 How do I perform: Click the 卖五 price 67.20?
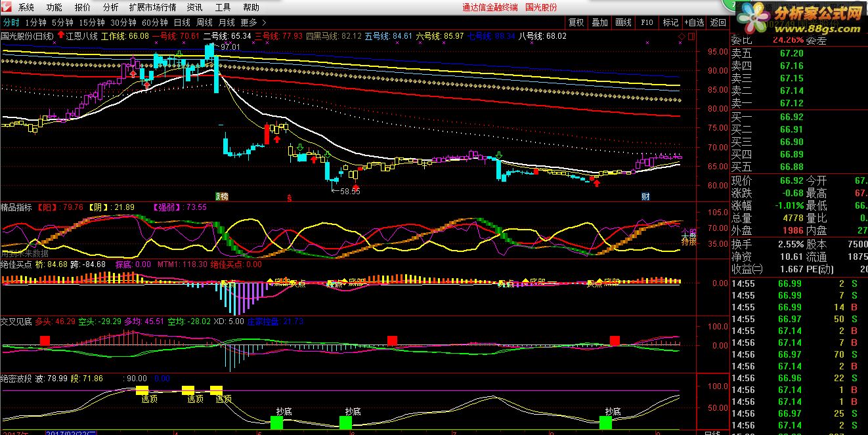(791, 53)
